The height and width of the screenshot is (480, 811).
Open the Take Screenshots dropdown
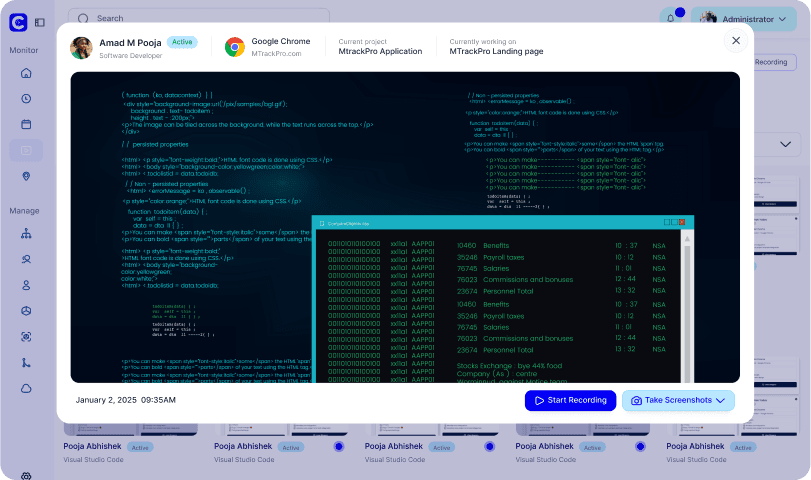(678, 400)
